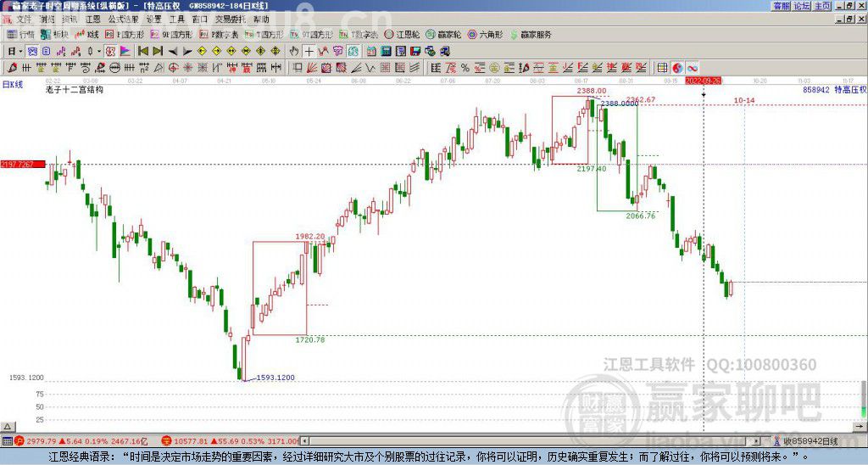The width and height of the screenshot is (868, 465).
Task: Open the 公式选股 menu
Action: point(124,20)
